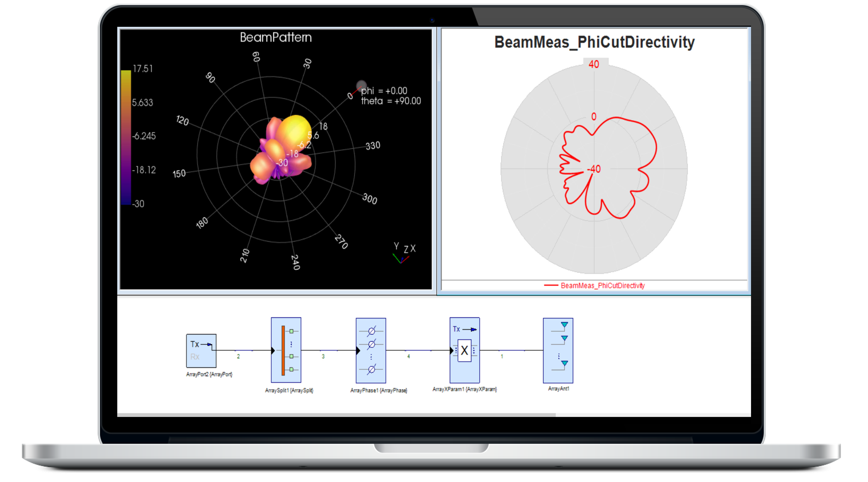Click the ArrayXParam1 {ArrayXParam} label text
The width and height of the screenshot is (868, 482).
pos(464,389)
